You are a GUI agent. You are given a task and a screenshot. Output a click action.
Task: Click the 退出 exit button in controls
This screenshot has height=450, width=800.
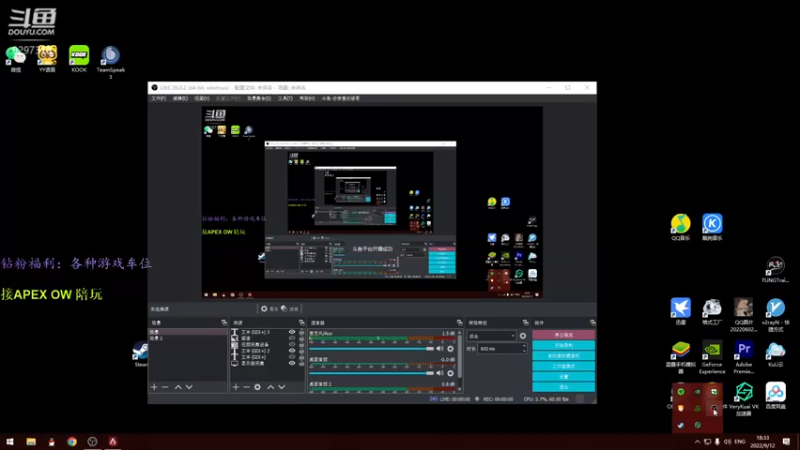pyautogui.click(x=564, y=387)
